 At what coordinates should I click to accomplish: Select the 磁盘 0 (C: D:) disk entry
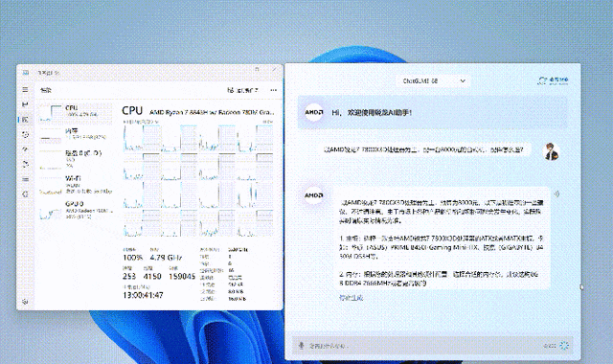click(x=76, y=159)
